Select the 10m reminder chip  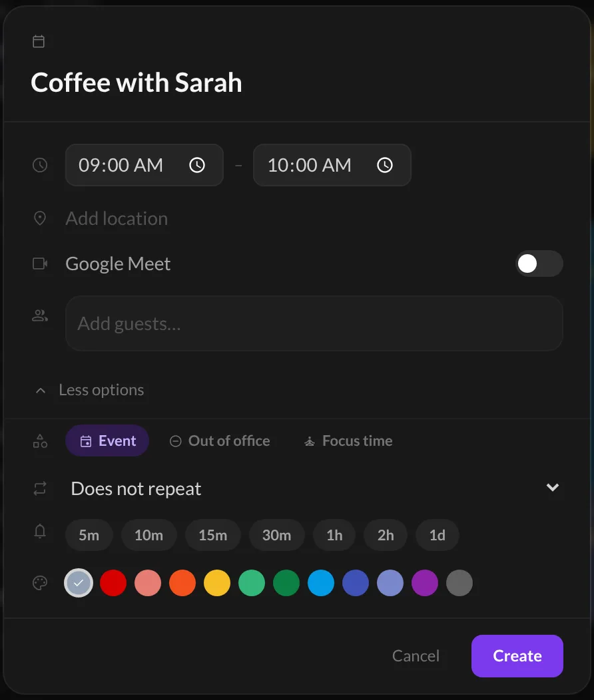tap(148, 535)
